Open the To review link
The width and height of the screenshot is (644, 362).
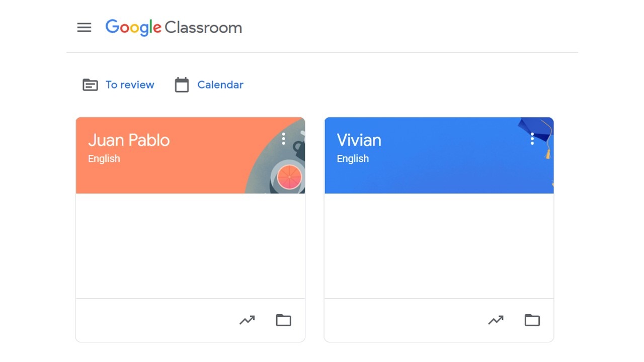[x=130, y=85]
